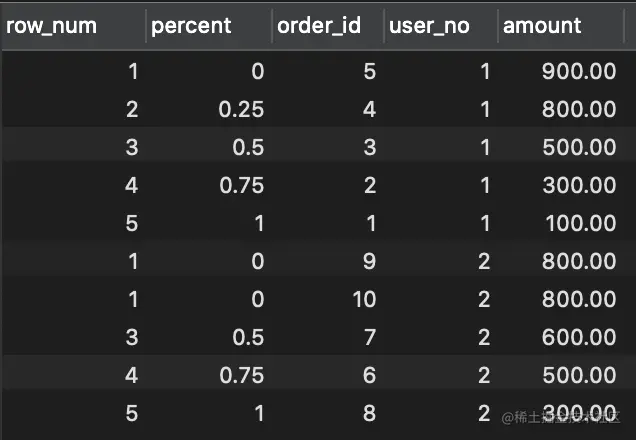
Task: Select the 900.00 amount cell
Action: pyautogui.click(x=579, y=72)
